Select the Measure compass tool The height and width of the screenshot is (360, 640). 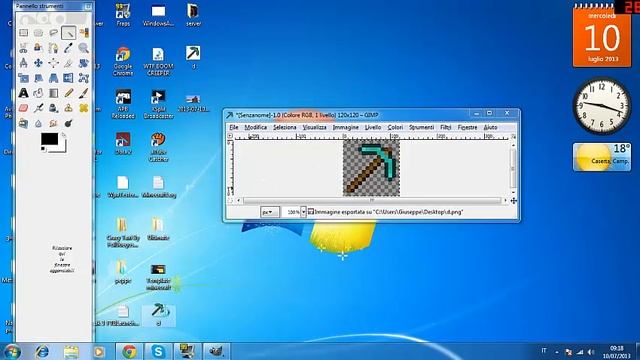click(23, 63)
